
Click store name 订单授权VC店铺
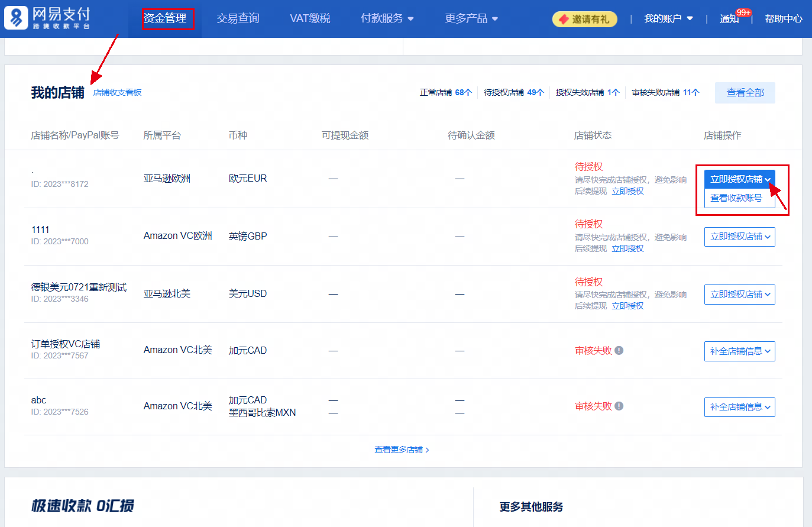coord(66,344)
